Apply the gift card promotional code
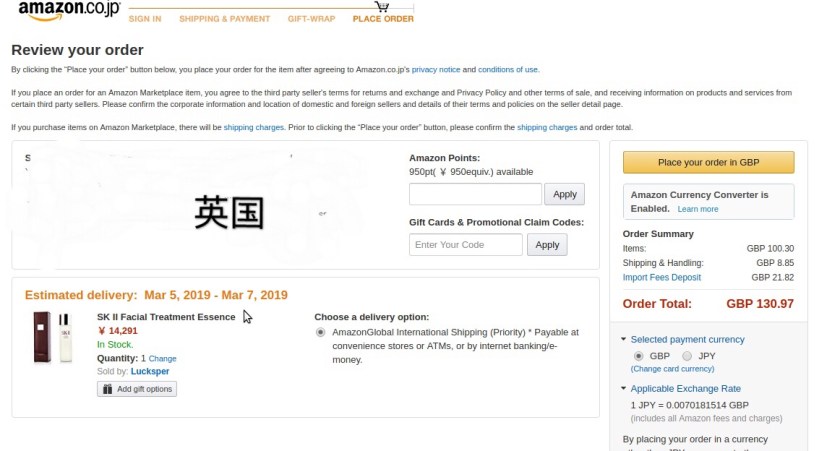840x451 pixels. [547, 245]
